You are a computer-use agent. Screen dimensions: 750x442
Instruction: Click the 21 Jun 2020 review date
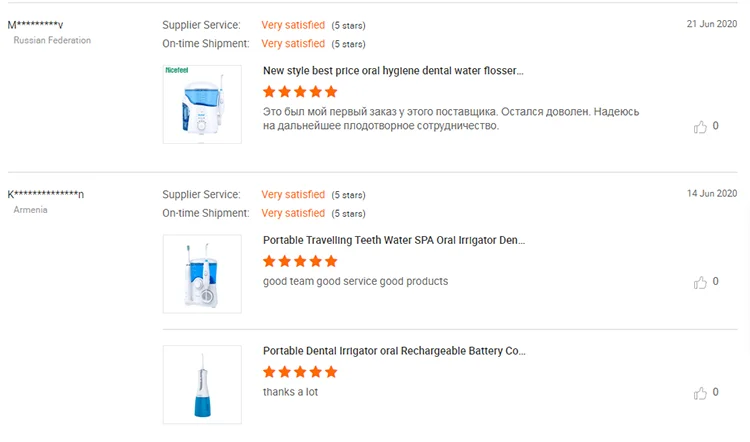click(x=711, y=23)
